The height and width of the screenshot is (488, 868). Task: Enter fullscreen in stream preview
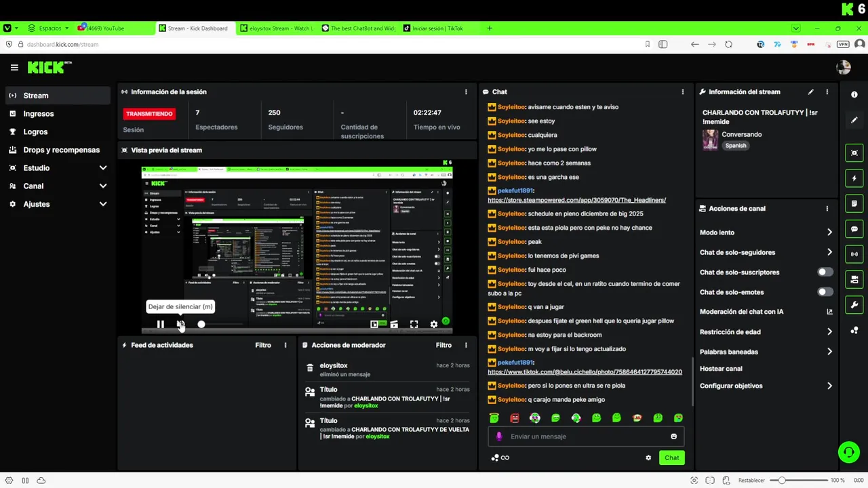point(414,325)
